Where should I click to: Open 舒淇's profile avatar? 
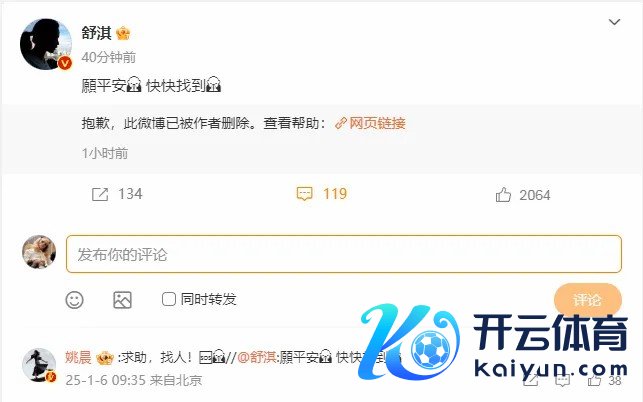coord(46,44)
